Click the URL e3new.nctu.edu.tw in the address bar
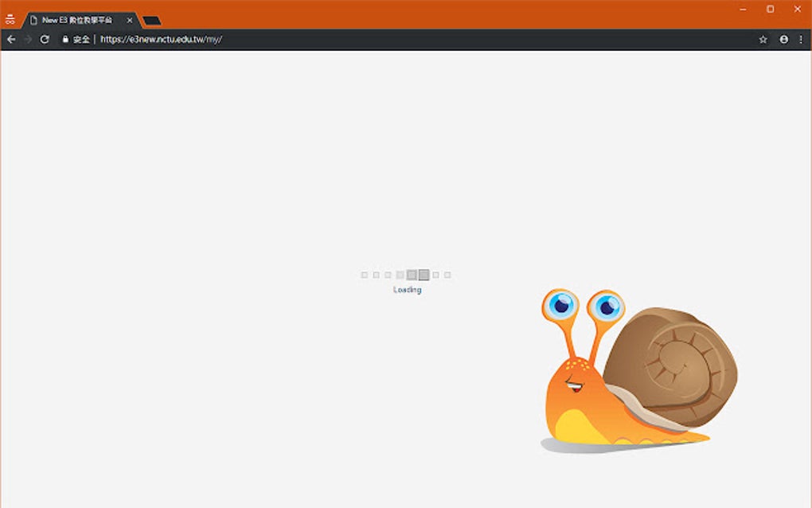This screenshot has width=812, height=508. click(161, 38)
